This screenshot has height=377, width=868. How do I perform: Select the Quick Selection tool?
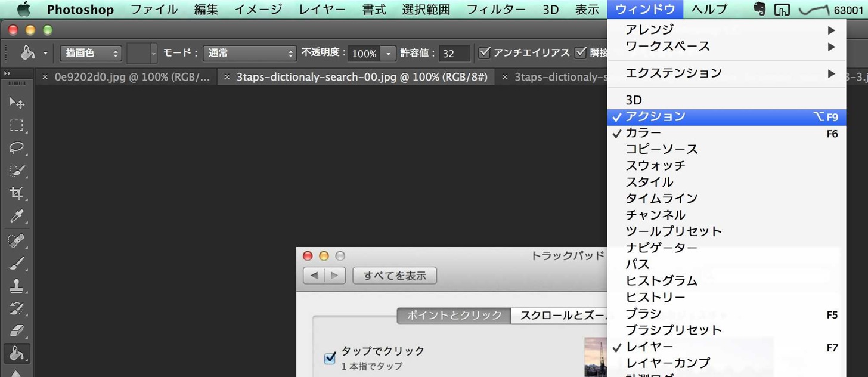click(x=17, y=171)
